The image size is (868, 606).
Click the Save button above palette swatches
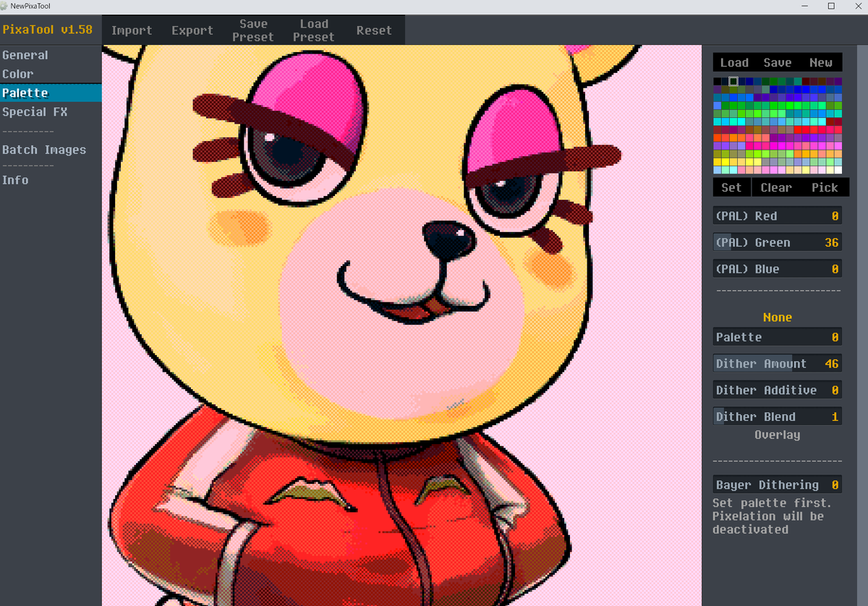coord(778,63)
